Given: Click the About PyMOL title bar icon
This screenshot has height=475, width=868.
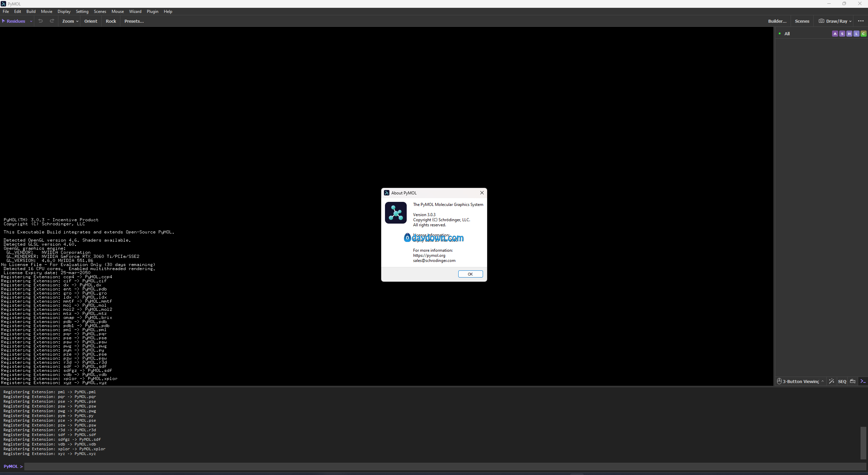Looking at the screenshot, I should (386, 193).
